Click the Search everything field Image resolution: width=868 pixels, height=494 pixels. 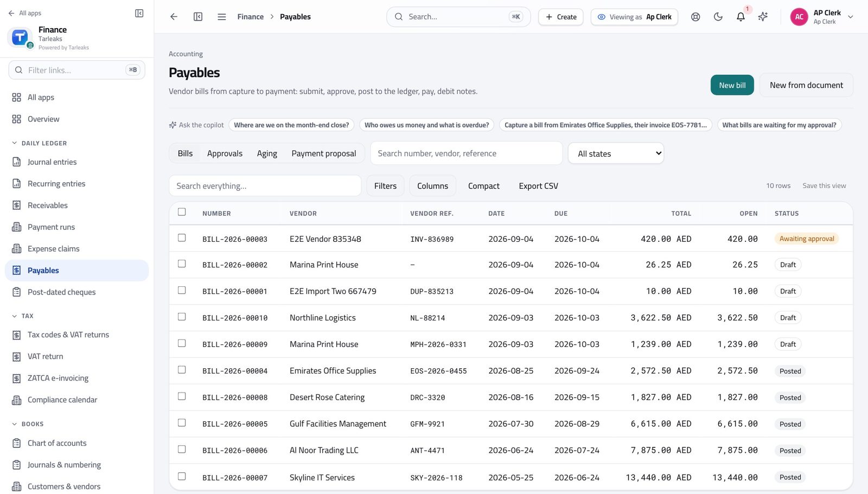pos(265,186)
